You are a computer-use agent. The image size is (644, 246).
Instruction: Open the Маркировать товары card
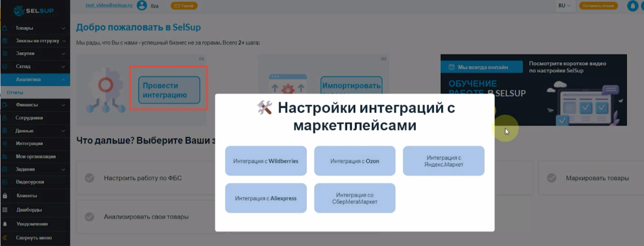591,178
